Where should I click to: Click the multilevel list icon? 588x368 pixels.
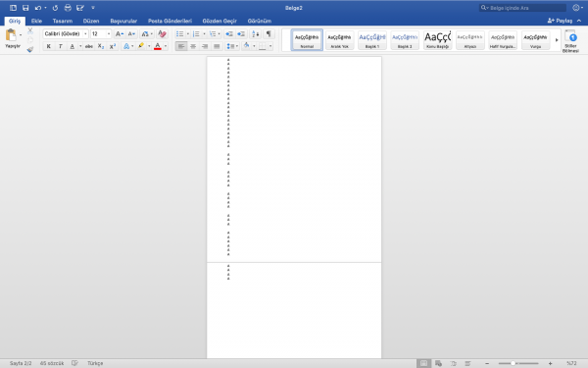(x=213, y=34)
